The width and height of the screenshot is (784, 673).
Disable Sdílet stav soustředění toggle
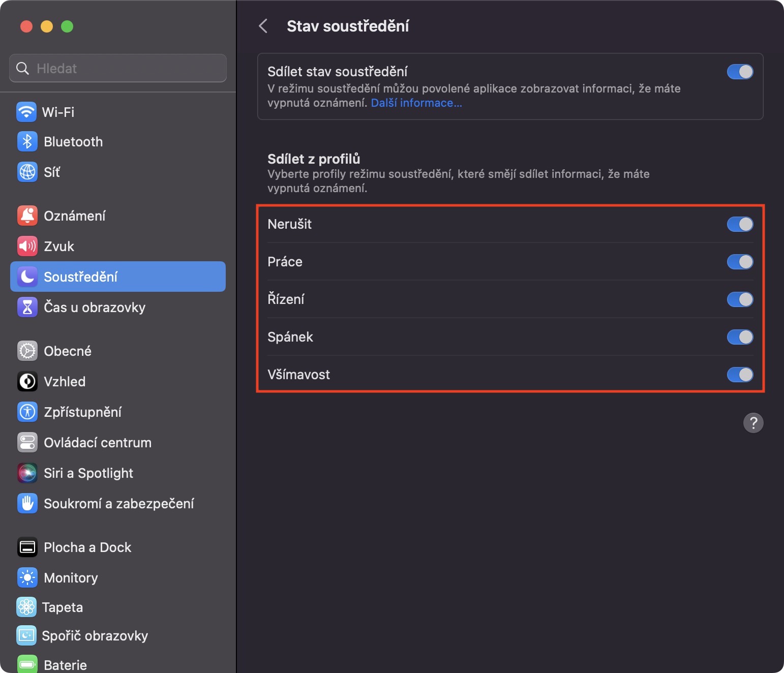pyautogui.click(x=740, y=72)
